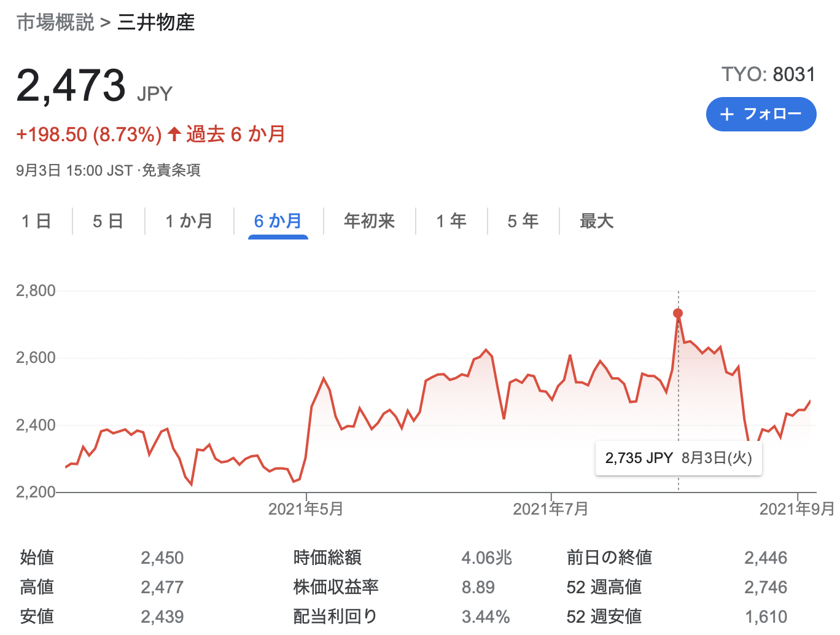Screen dimensions: 840x635
Task: Click the 52-week high value 2,746
Action: (766, 587)
